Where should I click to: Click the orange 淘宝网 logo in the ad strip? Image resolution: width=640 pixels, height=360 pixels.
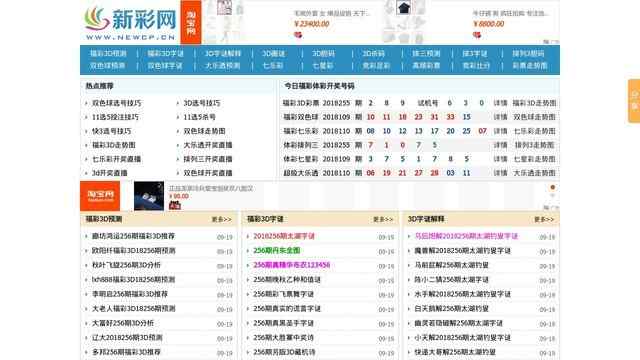100,196
